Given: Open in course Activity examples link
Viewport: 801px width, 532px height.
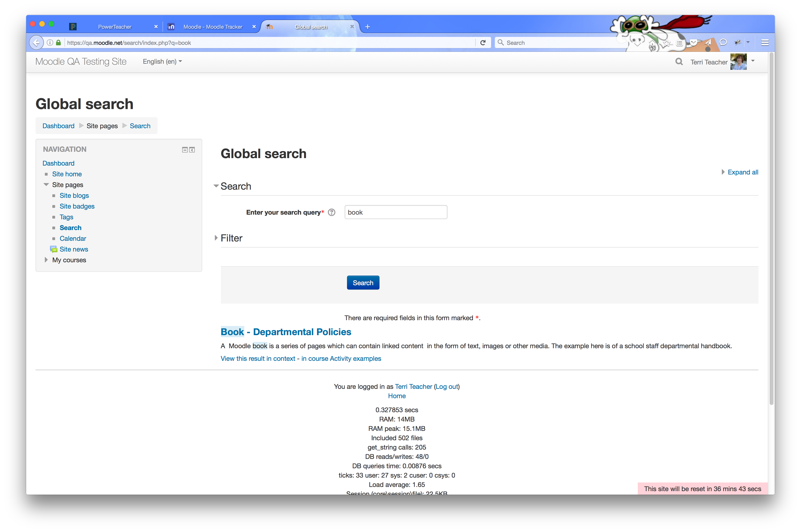Looking at the screenshot, I should [341, 359].
